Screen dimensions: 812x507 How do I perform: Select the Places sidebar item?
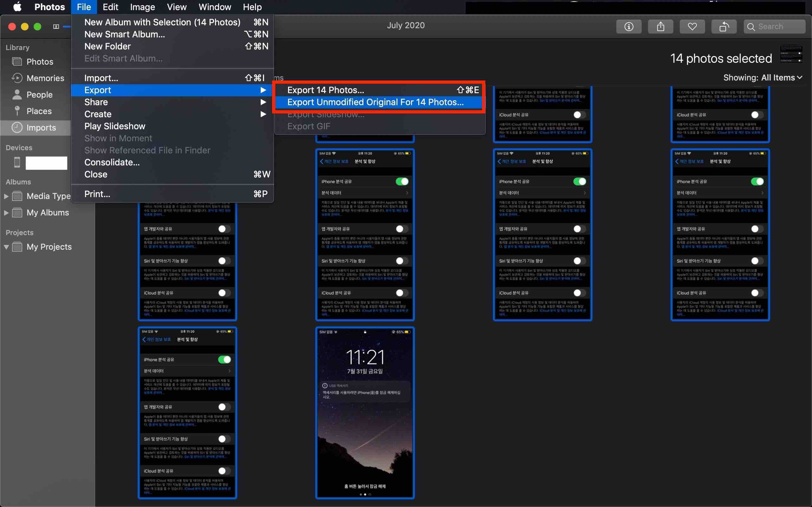click(x=39, y=111)
